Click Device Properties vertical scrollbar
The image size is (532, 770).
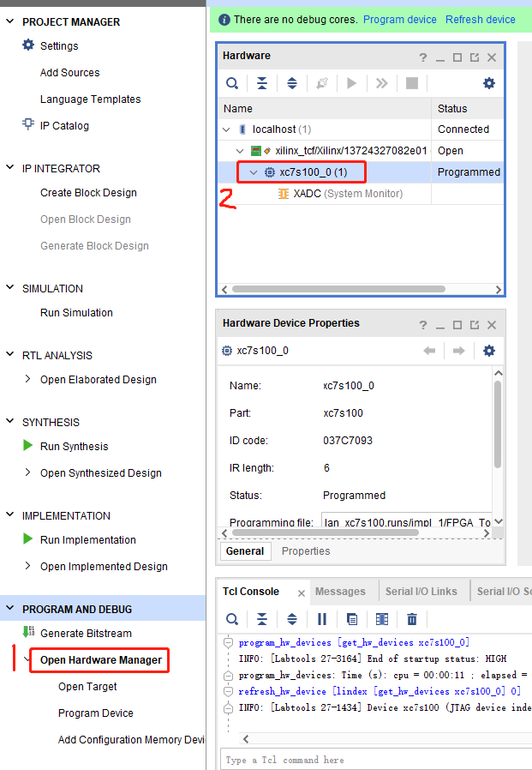click(498, 424)
